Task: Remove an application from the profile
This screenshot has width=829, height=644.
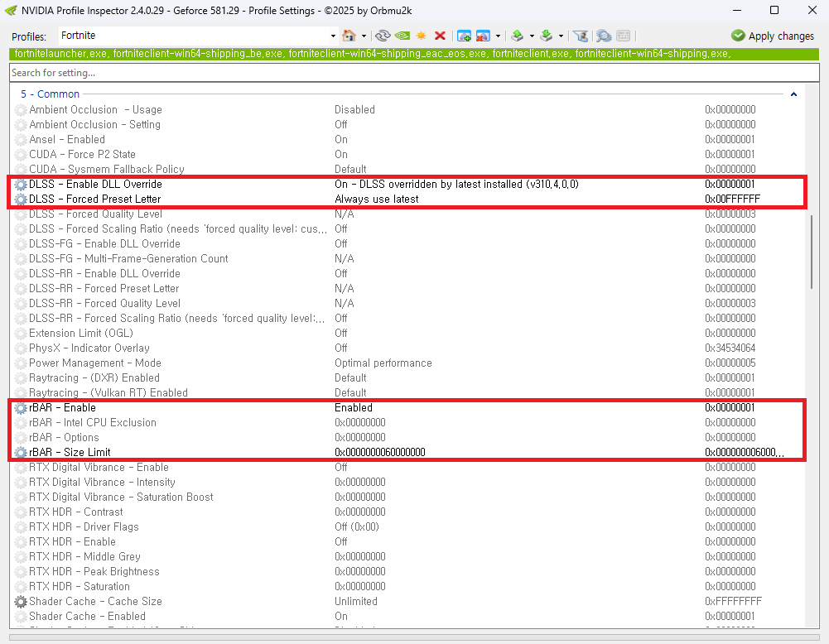Action: pos(483,36)
